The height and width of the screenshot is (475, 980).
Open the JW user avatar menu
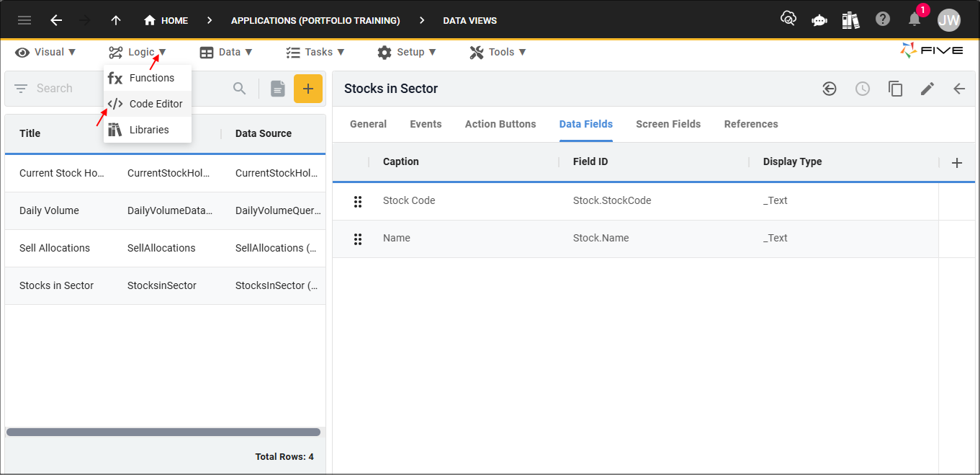coord(949,20)
